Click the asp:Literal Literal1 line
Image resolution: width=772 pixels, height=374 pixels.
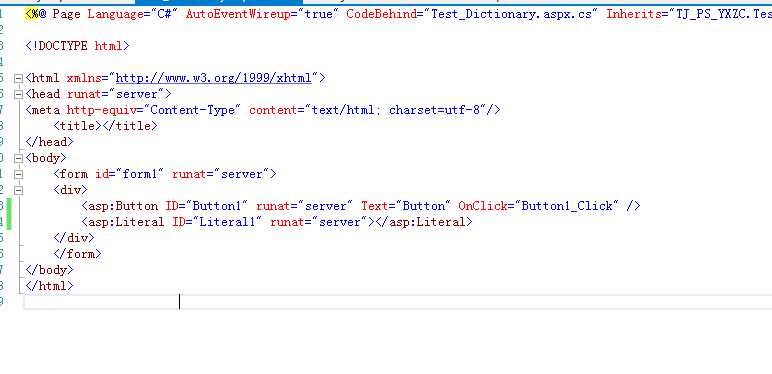click(x=277, y=222)
